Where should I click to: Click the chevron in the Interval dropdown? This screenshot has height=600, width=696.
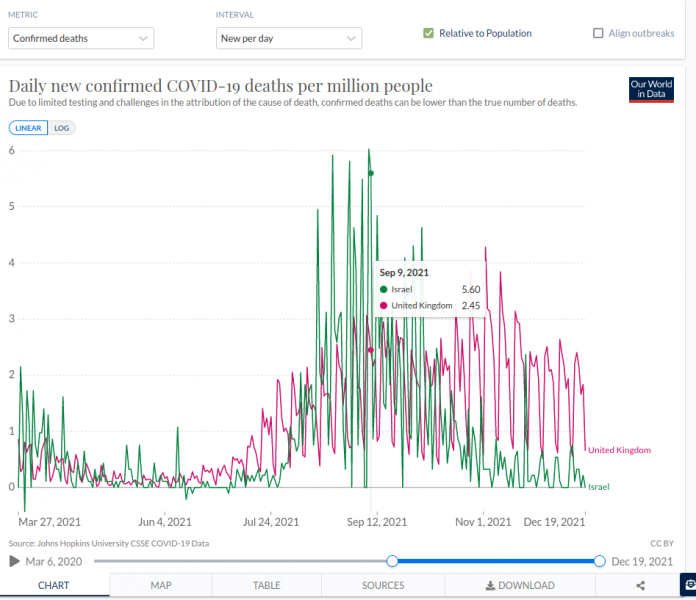pos(351,39)
